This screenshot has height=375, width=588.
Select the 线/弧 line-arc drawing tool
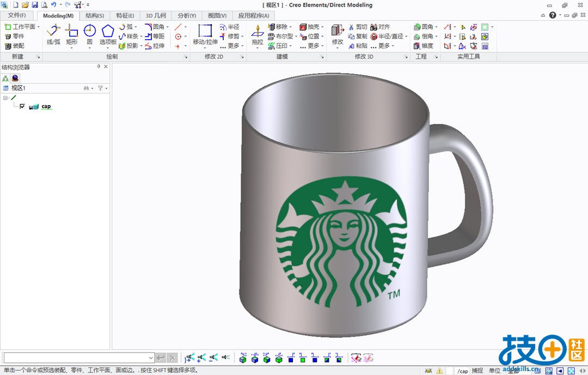point(53,34)
